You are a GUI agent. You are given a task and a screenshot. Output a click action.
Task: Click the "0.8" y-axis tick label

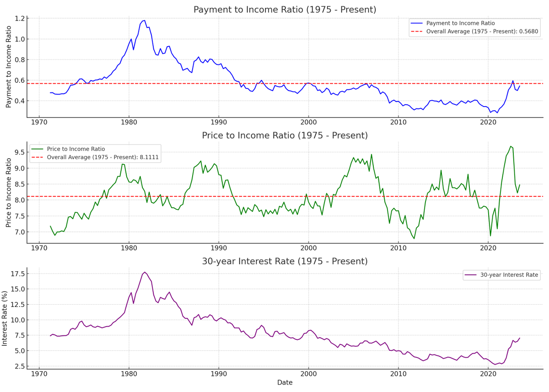tap(19, 60)
